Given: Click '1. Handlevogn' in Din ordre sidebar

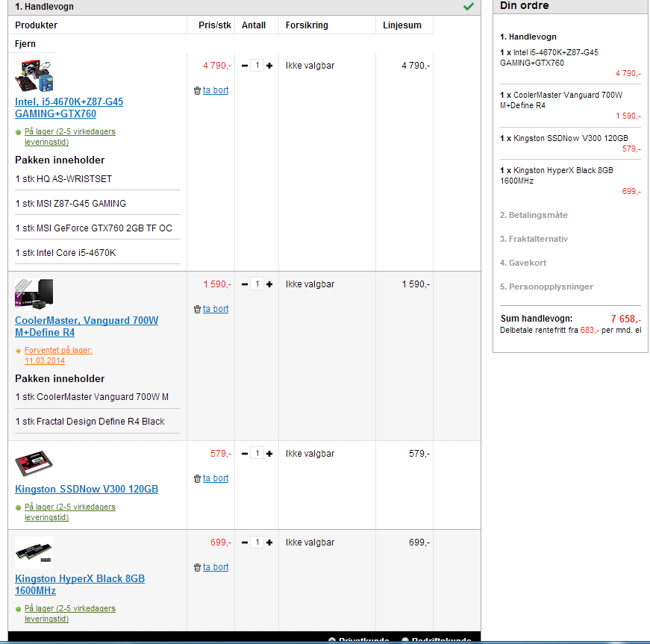Looking at the screenshot, I should pyautogui.click(x=528, y=37).
